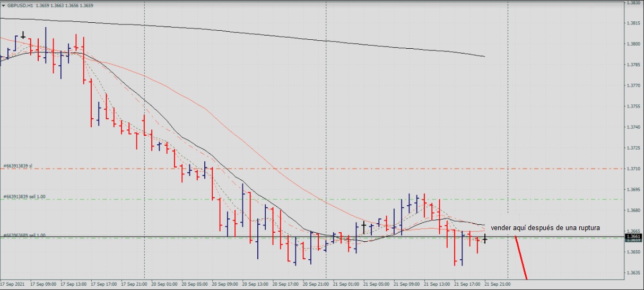Click the black cross marker on the last candle
The width and height of the screenshot is (644, 290).
click(485, 240)
